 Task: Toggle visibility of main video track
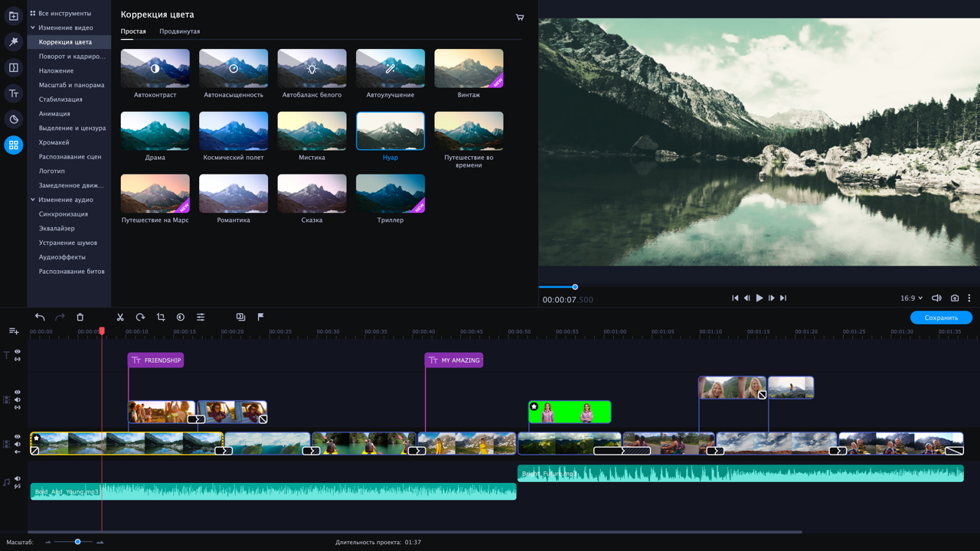tap(18, 437)
